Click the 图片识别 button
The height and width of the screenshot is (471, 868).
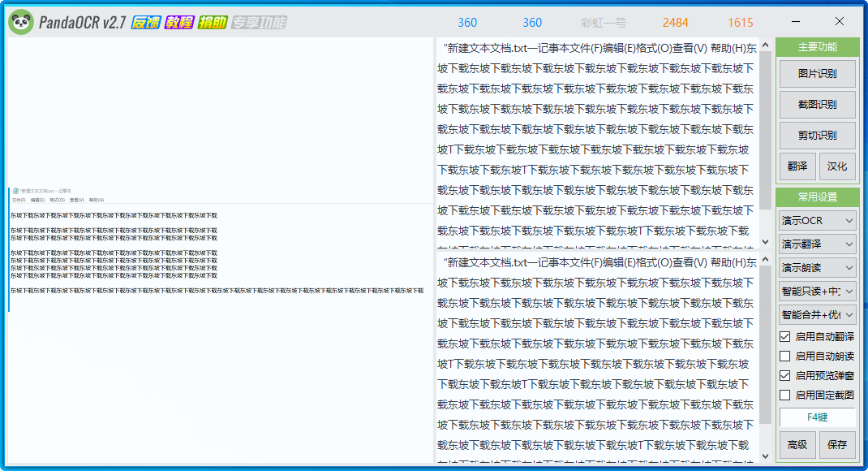(817, 74)
